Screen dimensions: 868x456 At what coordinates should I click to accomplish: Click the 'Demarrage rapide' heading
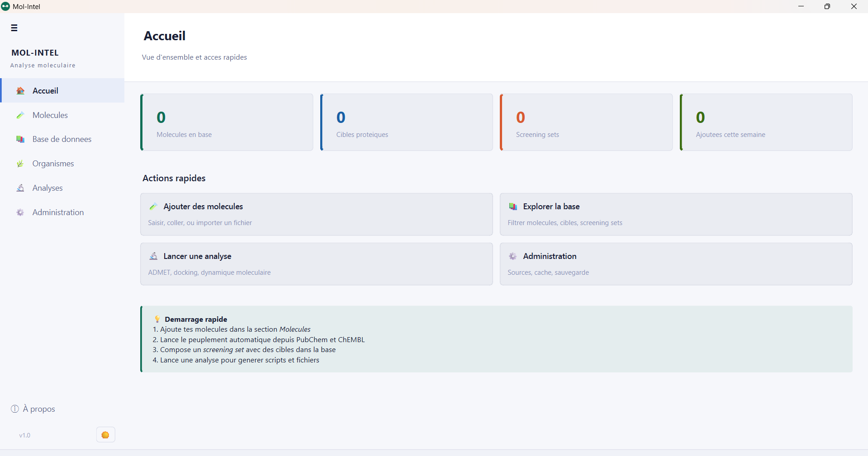coord(196,319)
